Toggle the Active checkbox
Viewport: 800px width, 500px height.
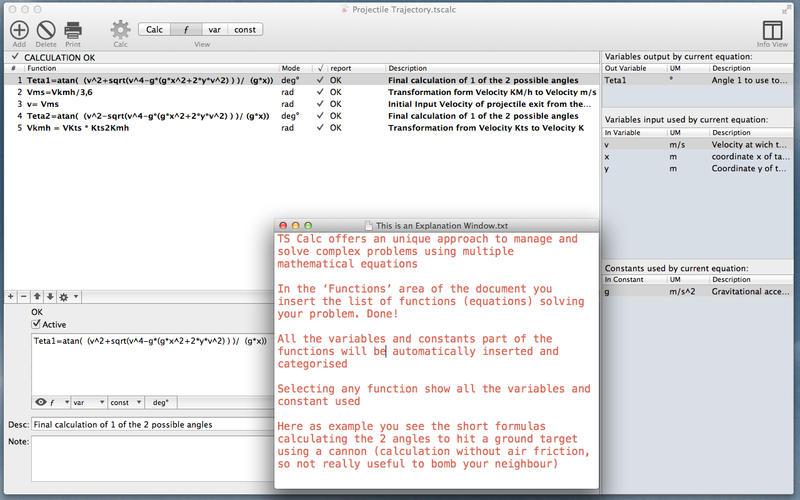pos(37,324)
